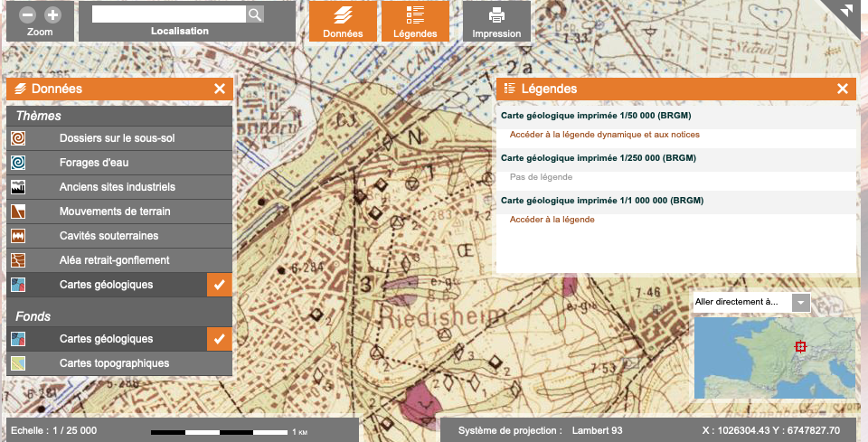The image size is (868, 442).
Task: Click the zoom out minus button
Action: pyautogui.click(x=27, y=14)
